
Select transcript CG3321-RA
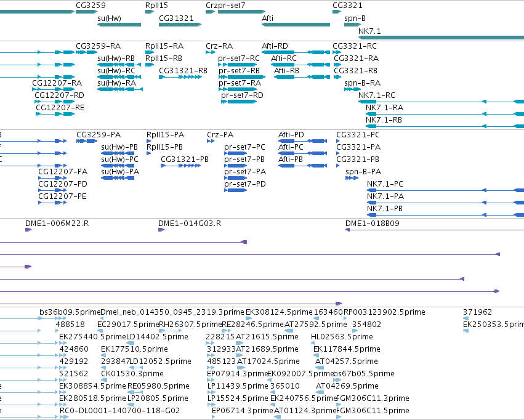click(x=337, y=65)
